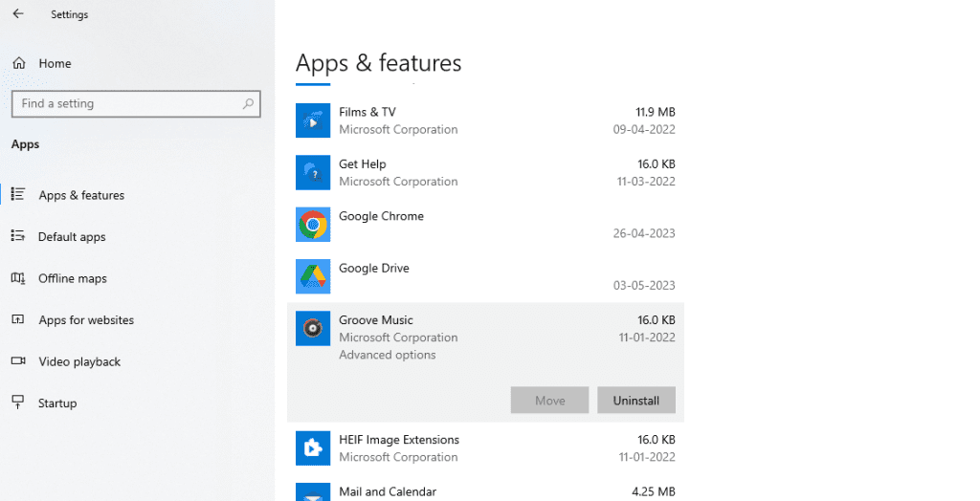
Task: Click the Mail and Calendar icon
Action: (x=313, y=491)
